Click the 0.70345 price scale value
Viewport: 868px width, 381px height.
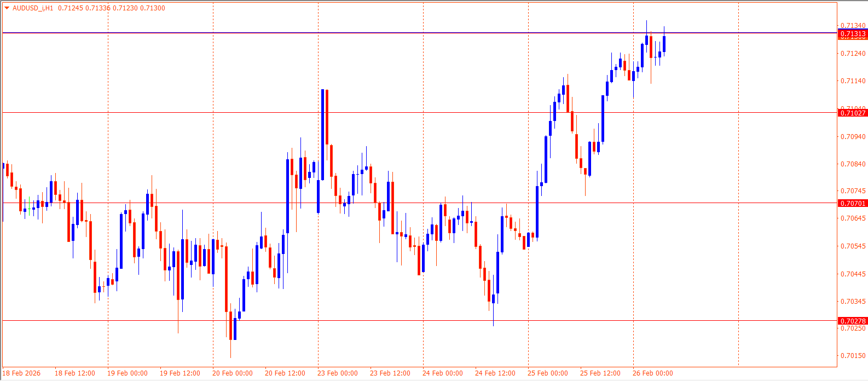[853, 301]
